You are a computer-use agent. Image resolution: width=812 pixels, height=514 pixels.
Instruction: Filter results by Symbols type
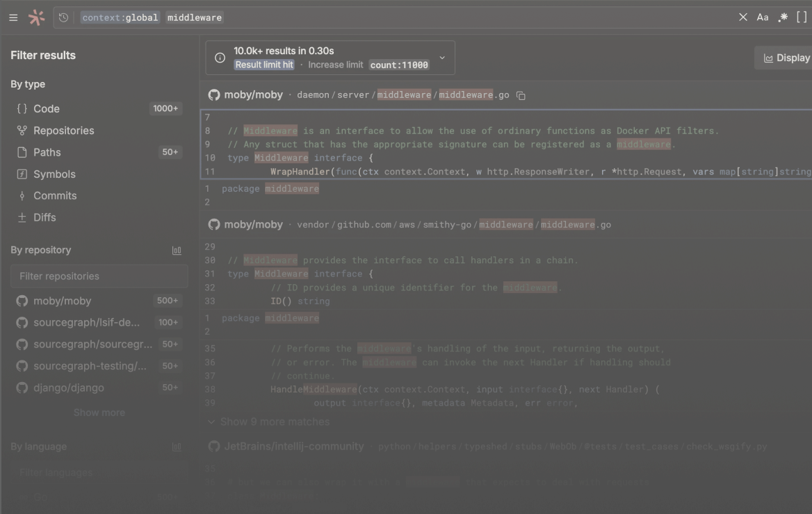tap(54, 174)
